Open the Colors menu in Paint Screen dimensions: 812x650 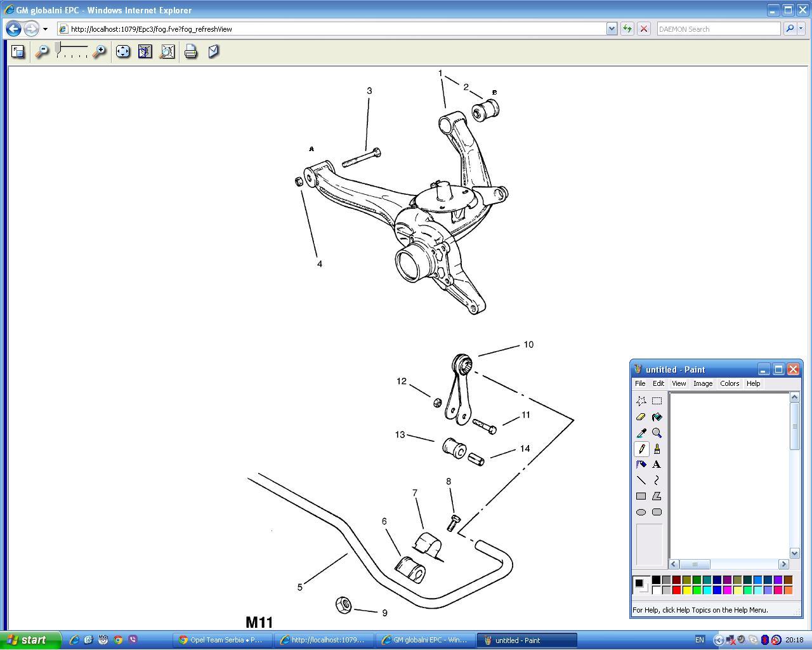pyautogui.click(x=730, y=383)
